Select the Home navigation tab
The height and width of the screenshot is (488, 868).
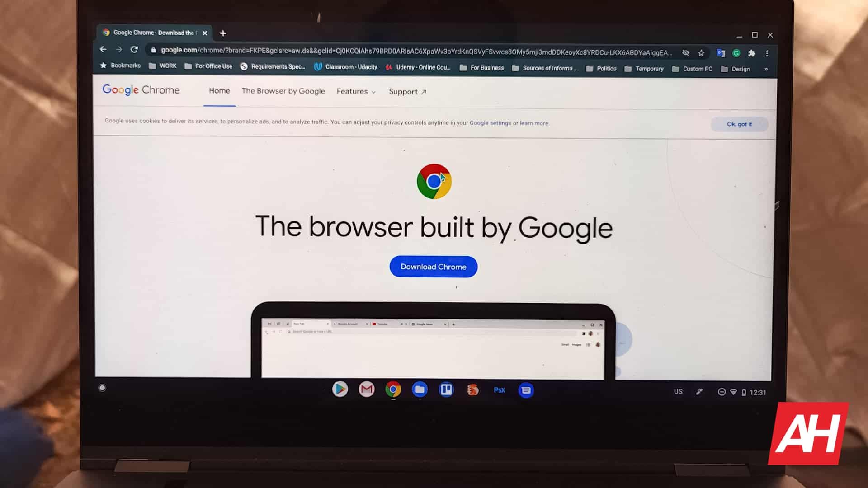(220, 91)
